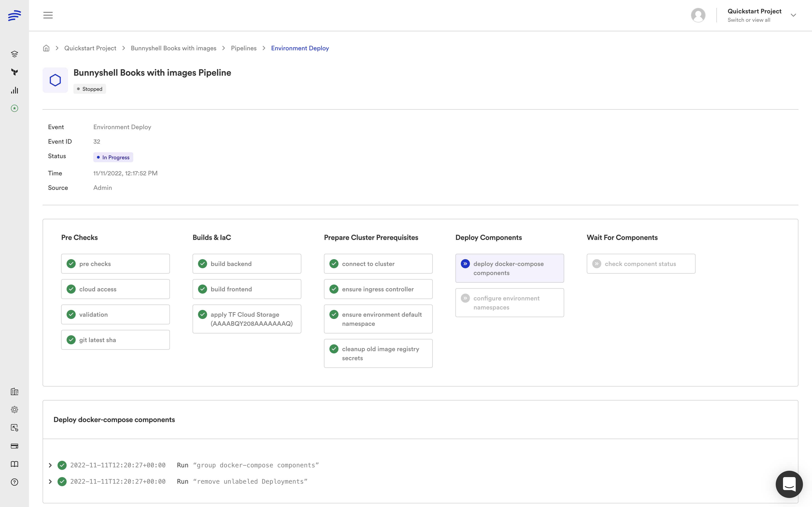The width and height of the screenshot is (812, 507).
Task: Select apply TF Cloud Storage step
Action: (x=247, y=319)
